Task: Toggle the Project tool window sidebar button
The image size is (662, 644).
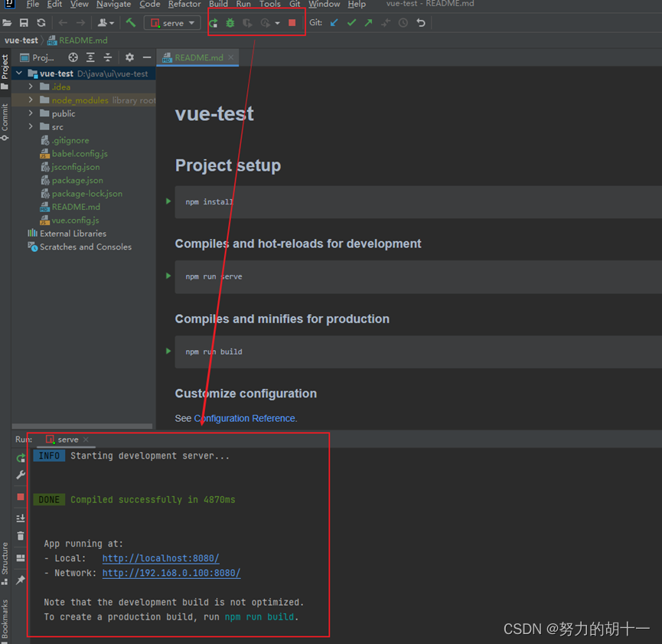Action: 5,72
